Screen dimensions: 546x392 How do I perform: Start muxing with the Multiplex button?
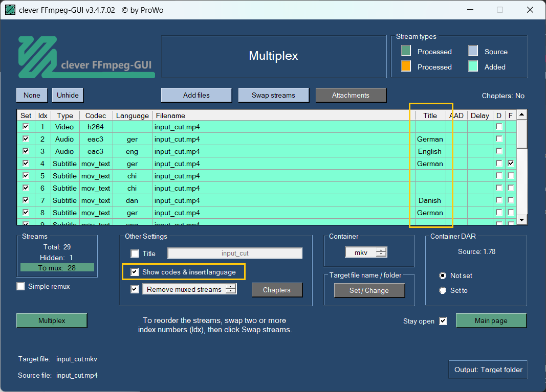click(x=52, y=320)
